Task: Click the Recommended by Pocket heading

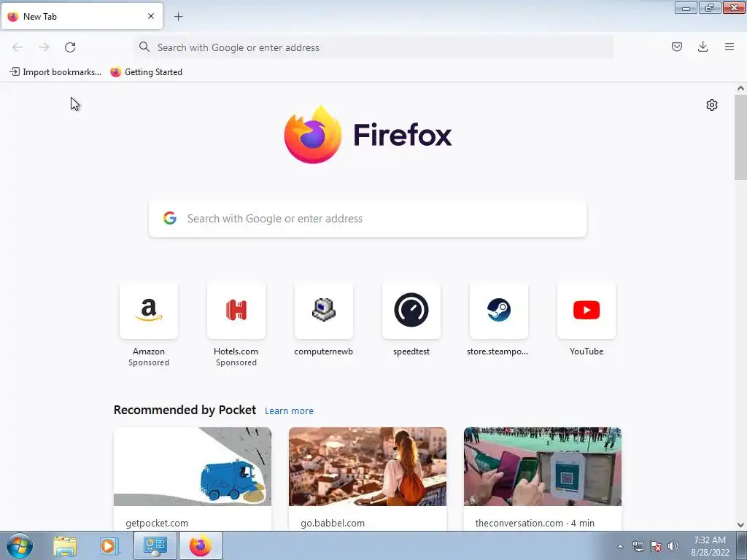Action: pyautogui.click(x=185, y=410)
